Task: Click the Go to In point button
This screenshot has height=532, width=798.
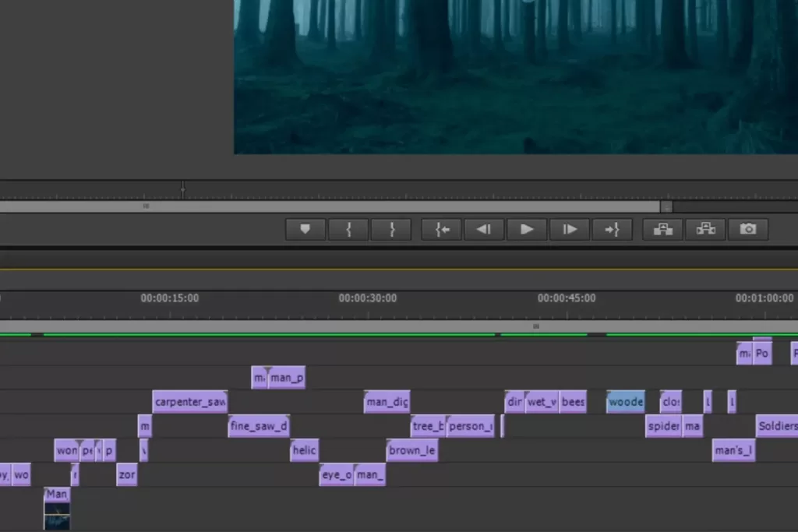Action: coord(442,229)
